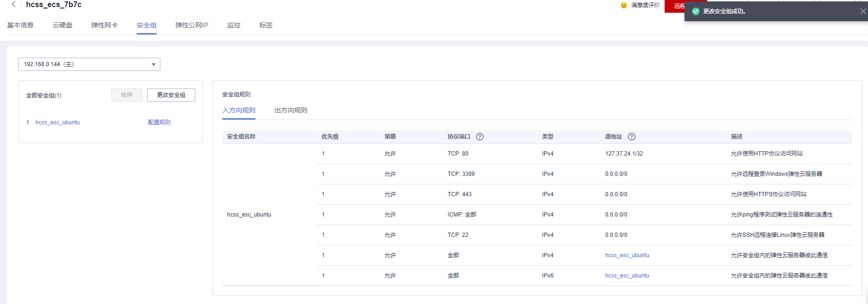This screenshot has width=868, height=304.
Task: Click the TCP: 3389 port cell
Action: coord(461,174)
